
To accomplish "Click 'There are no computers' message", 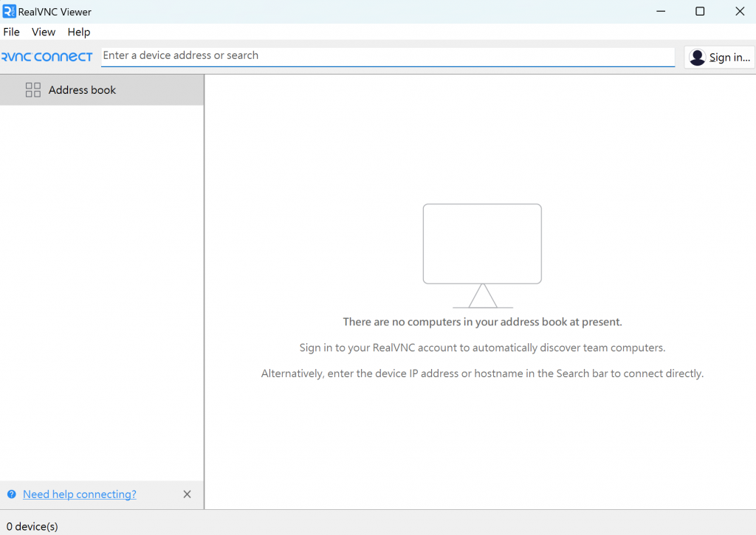I will [482, 322].
